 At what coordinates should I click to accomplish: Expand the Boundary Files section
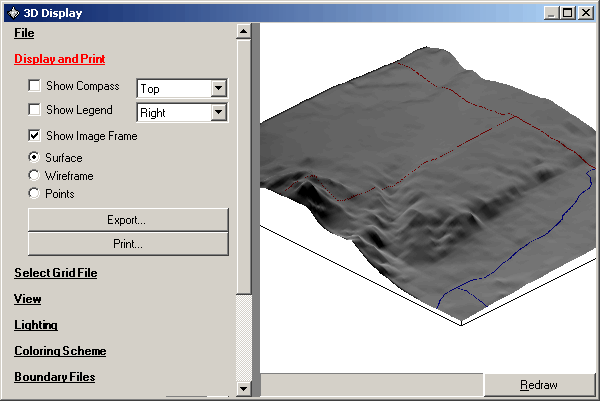(x=55, y=377)
